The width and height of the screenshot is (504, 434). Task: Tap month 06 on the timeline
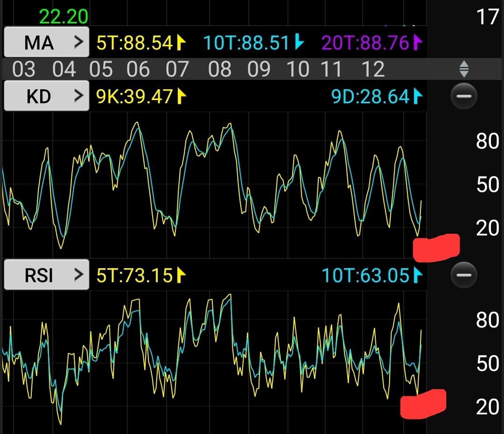(x=138, y=69)
